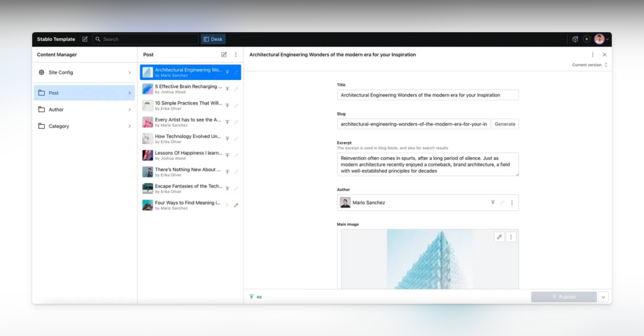Image resolution: width=644 pixels, height=336 pixels.
Task: Click the package icon in top bar
Action: pos(575,40)
